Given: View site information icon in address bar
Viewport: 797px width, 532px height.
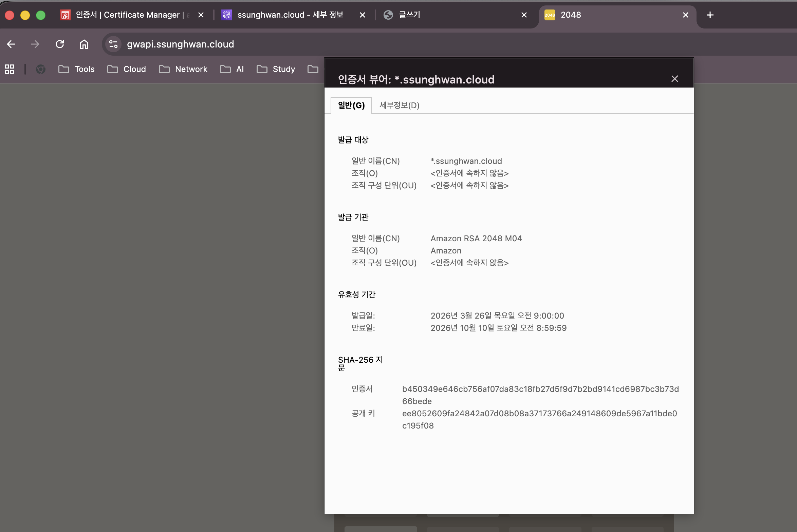Looking at the screenshot, I should pyautogui.click(x=113, y=44).
